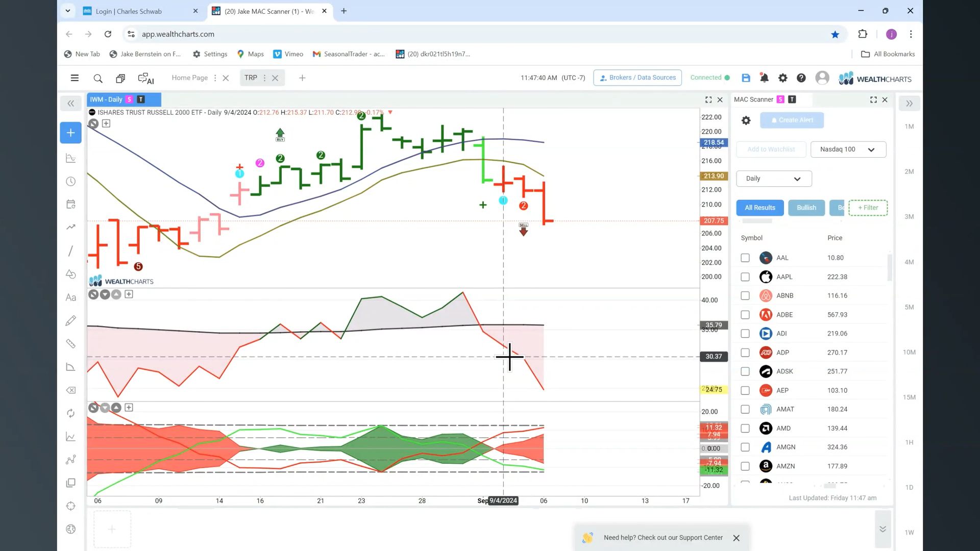The width and height of the screenshot is (980, 551).
Task: Tick the ADP checkbox
Action: click(x=745, y=353)
